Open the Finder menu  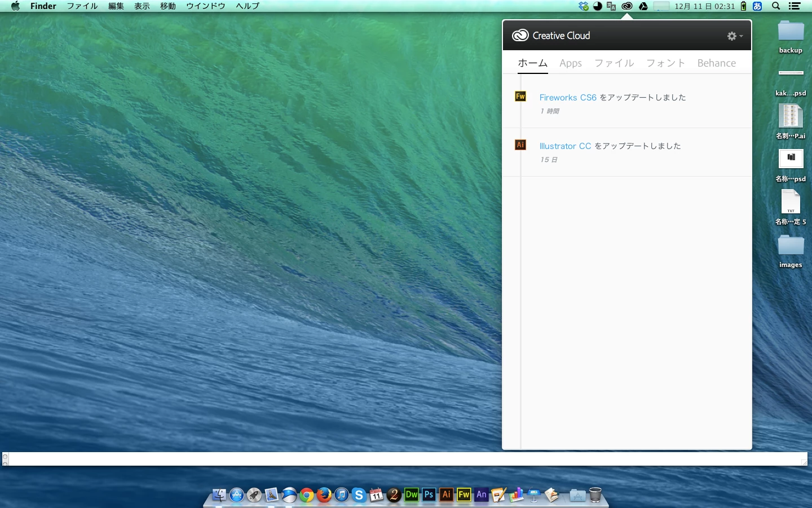43,6
